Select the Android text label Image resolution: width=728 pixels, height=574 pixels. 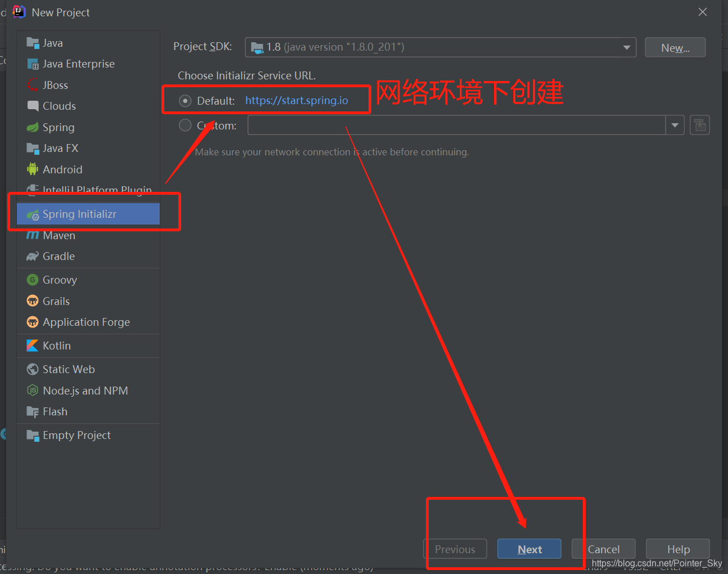click(x=62, y=169)
